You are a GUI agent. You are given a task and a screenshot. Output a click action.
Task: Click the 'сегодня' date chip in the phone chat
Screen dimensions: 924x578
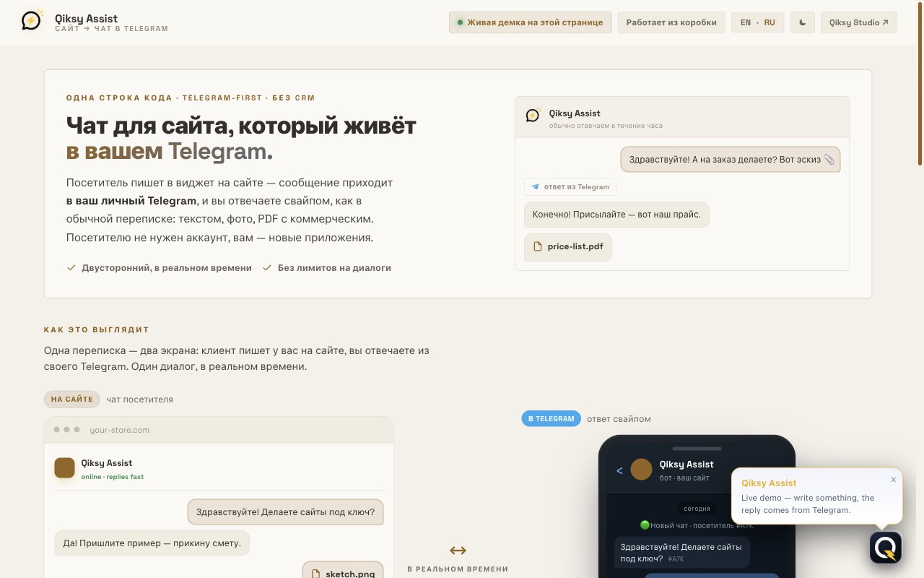click(697, 509)
